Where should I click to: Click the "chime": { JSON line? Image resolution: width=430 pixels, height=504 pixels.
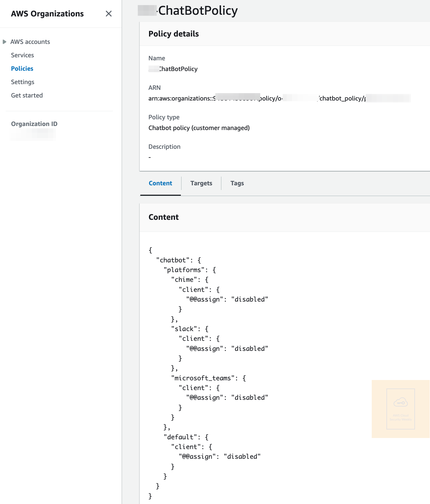[190, 279]
